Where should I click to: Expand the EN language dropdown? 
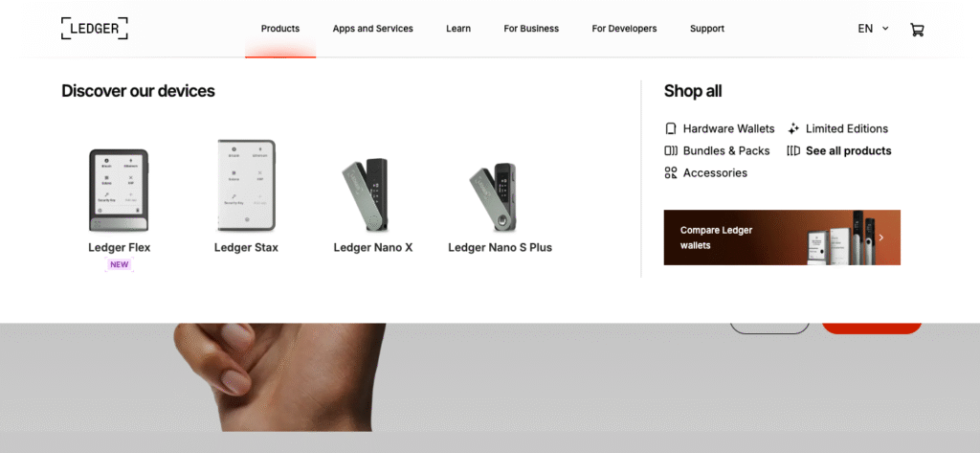pyautogui.click(x=873, y=29)
